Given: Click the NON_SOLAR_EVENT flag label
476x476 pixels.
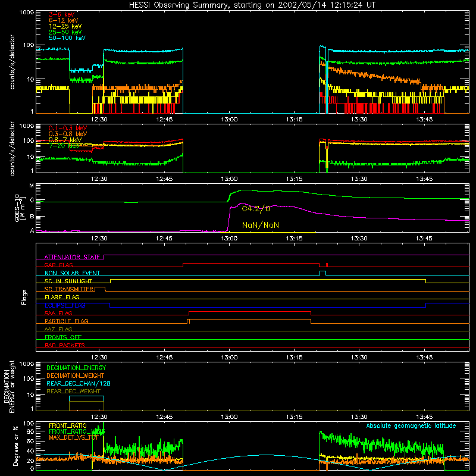Looking at the screenshot, I should point(72,273).
